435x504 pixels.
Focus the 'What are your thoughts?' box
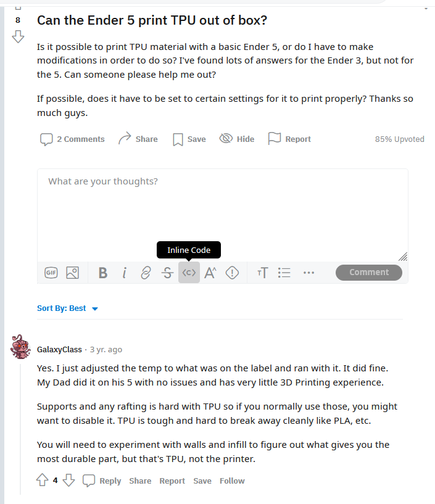click(223, 215)
